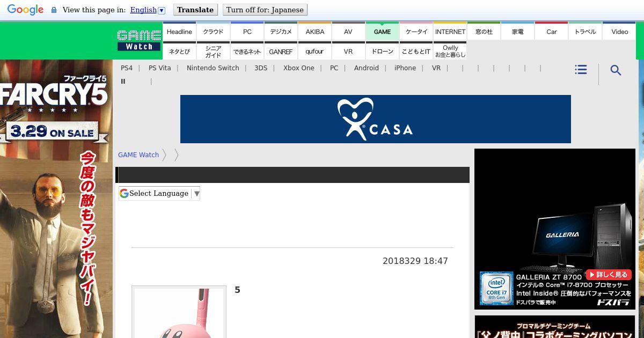Click the pink Kirby article thumbnail
Screen dimensions: 644x338
point(179,312)
